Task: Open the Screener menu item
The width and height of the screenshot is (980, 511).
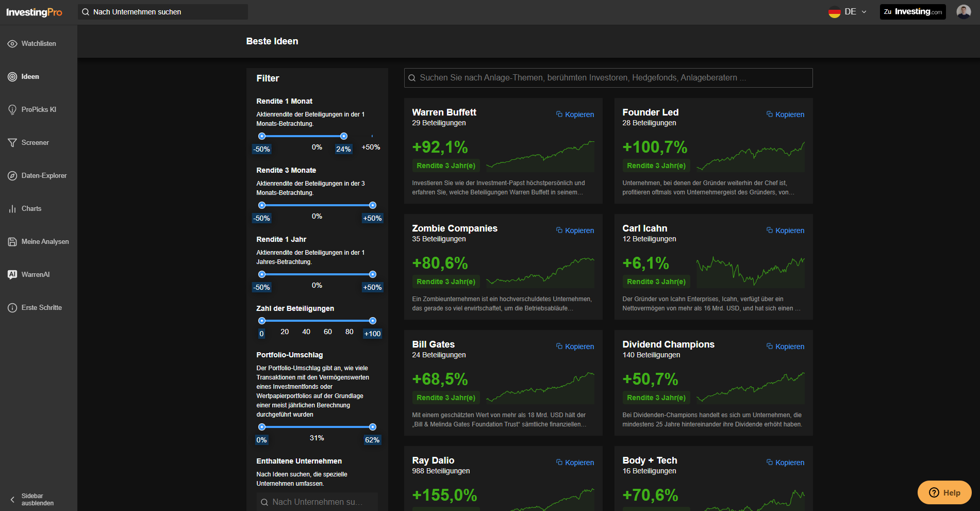Action: point(39,143)
